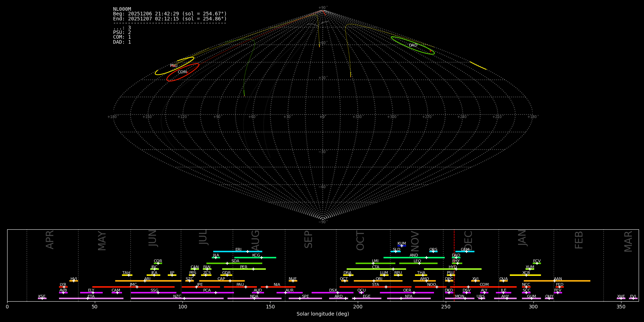Select the green AND shower bar
The width and height of the screenshot is (644, 322).
[x=401, y=258]
